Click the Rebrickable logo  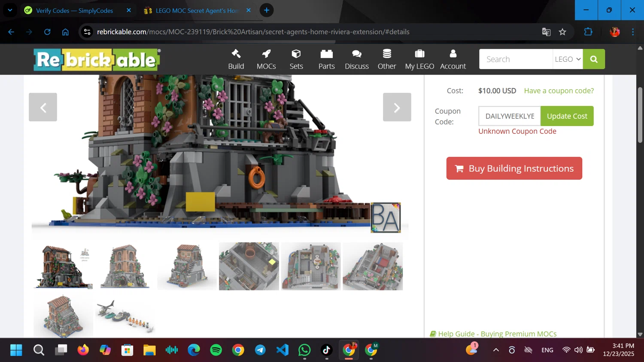pos(97,60)
